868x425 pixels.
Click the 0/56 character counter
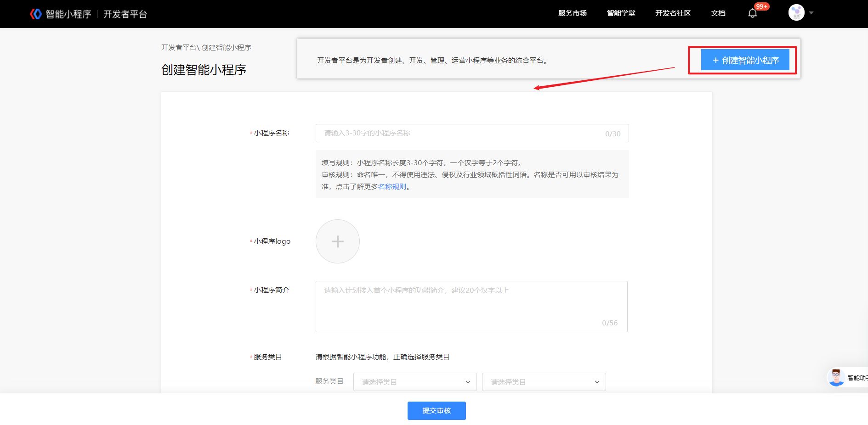610,323
